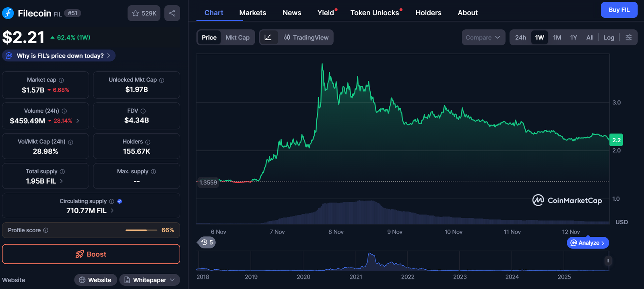Click the Boost button
Viewport: 644px width, 289px height.
tap(91, 254)
